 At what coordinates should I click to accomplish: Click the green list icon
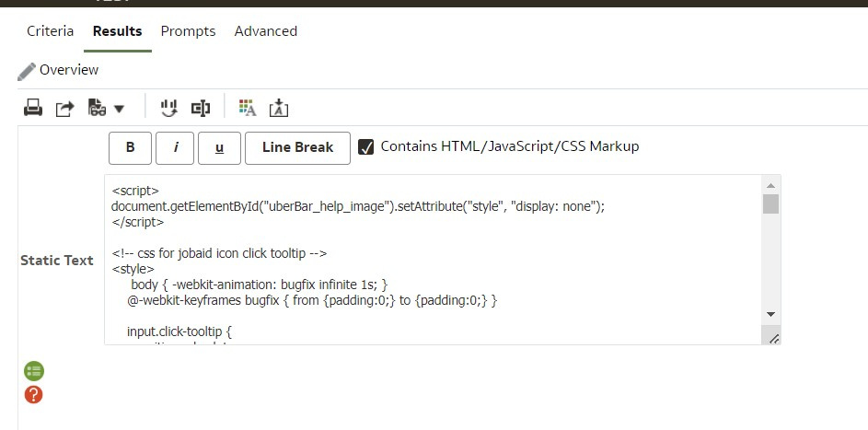[34, 371]
